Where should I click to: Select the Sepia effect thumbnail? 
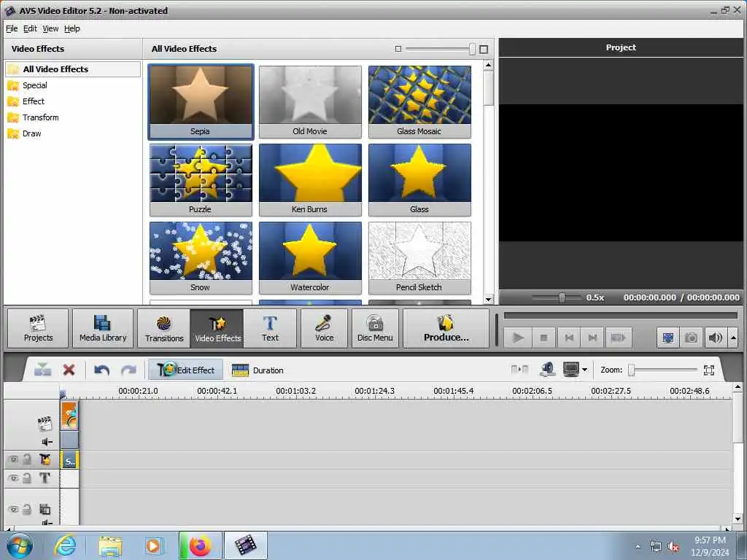point(201,101)
